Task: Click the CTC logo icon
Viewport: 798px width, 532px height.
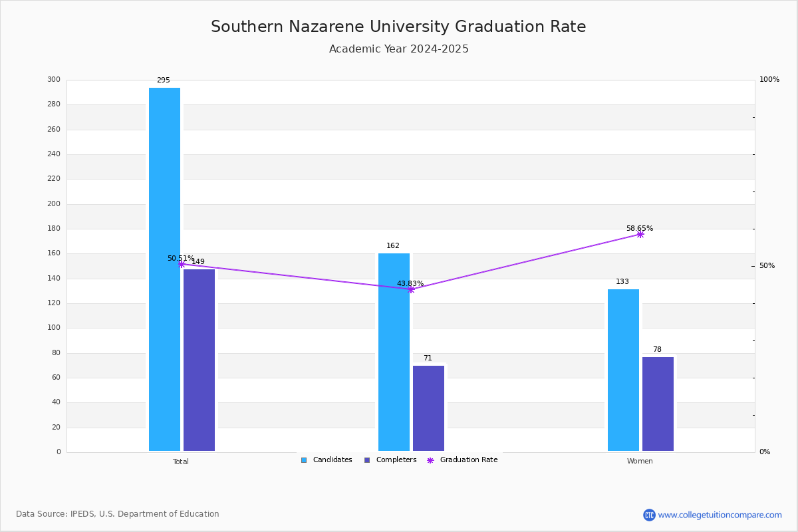Action: (x=649, y=515)
